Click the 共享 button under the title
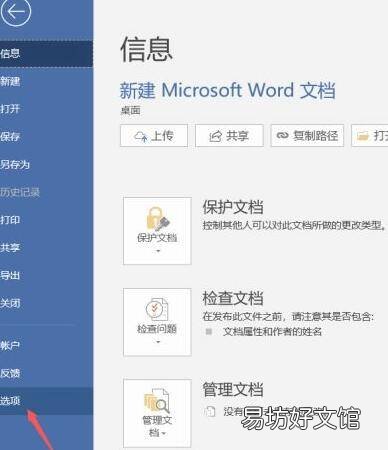Screen dimensions: 388x450 tap(229, 136)
